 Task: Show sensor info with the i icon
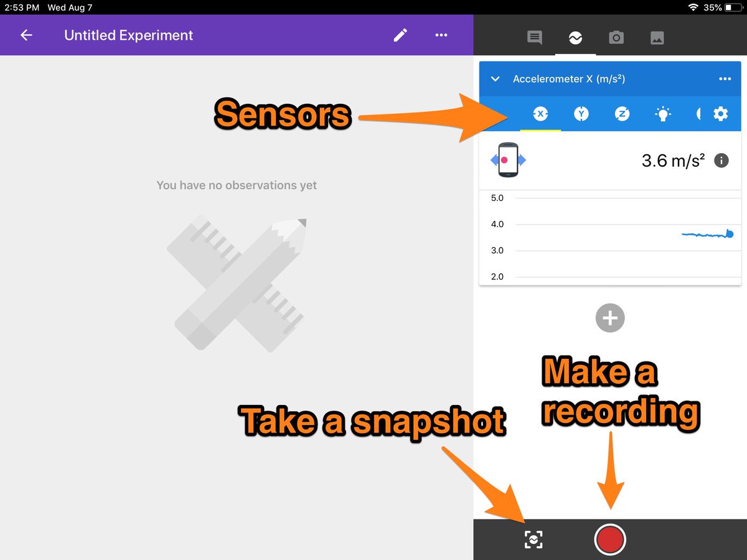pyautogui.click(x=721, y=161)
